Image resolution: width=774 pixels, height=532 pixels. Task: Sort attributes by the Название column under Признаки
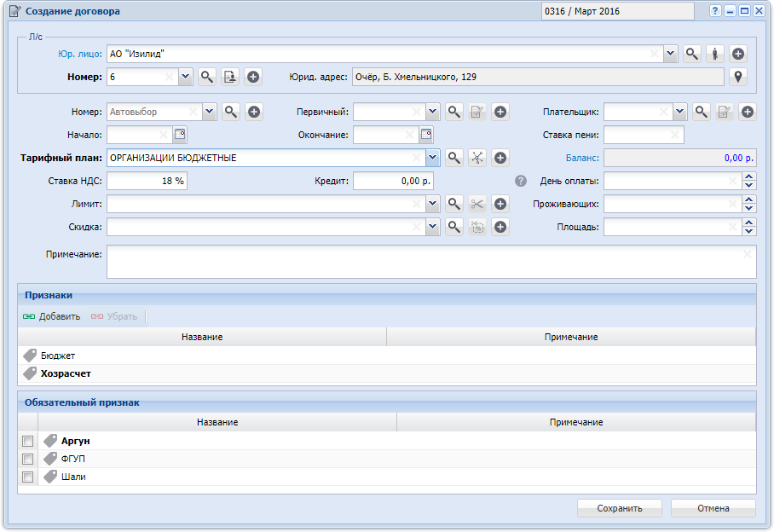[x=202, y=337]
